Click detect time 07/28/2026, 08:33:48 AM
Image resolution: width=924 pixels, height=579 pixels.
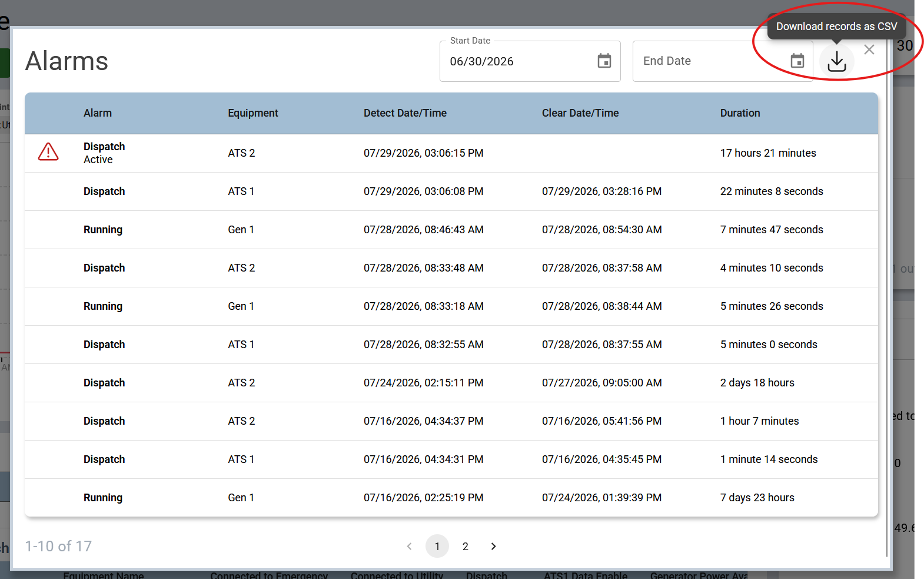(423, 268)
